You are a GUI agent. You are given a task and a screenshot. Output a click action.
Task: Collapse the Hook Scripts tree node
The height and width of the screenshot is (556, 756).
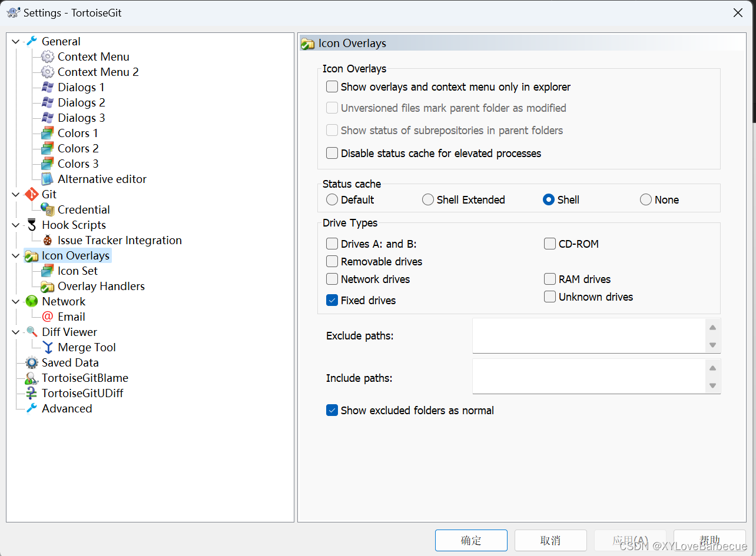[16, 225]
